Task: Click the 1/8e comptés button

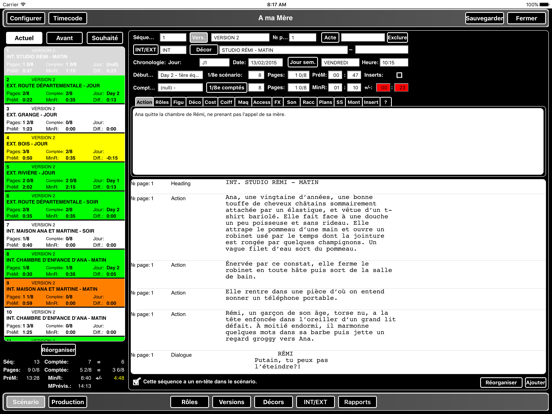Action: coord(227,88)
